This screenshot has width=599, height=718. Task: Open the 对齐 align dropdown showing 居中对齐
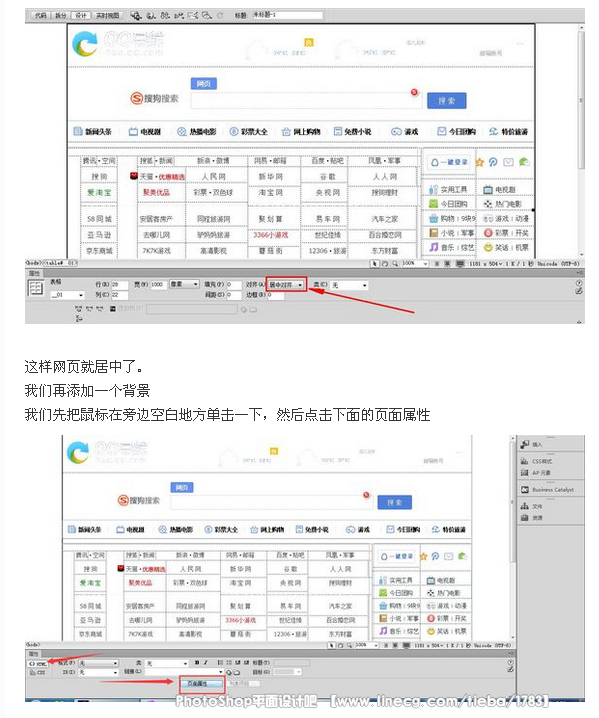pyautogui.click(x=286, y=285)
